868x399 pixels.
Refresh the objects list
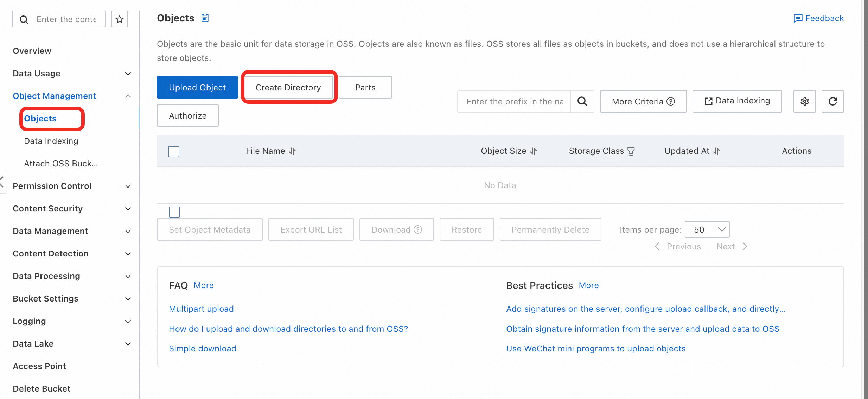tap(832, 101)
